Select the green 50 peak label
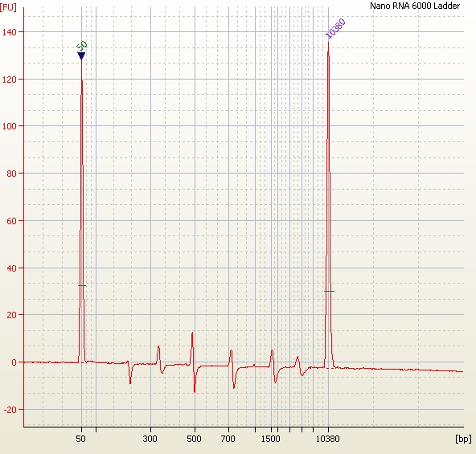 (x=82, y=46)
